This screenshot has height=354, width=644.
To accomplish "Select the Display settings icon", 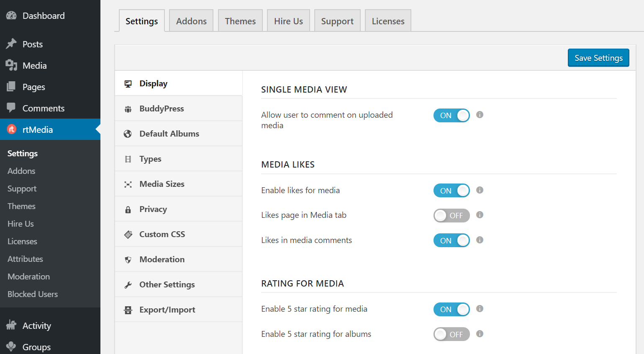I will click(128, 83).
